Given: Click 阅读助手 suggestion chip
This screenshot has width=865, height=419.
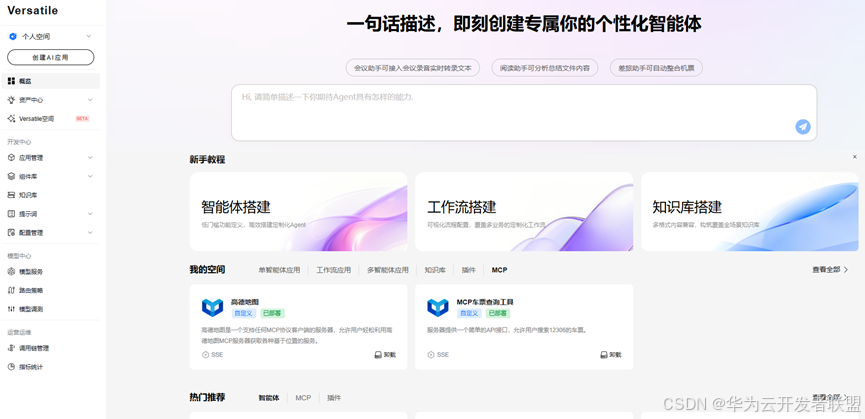Looking at the screenshot, I should (x=544, y=68).
